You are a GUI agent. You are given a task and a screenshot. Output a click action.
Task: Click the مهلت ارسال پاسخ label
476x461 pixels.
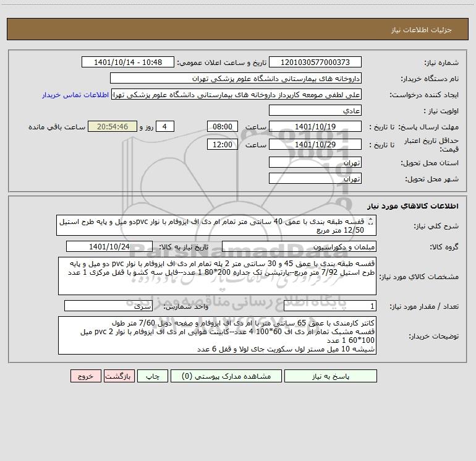(429, 127)
